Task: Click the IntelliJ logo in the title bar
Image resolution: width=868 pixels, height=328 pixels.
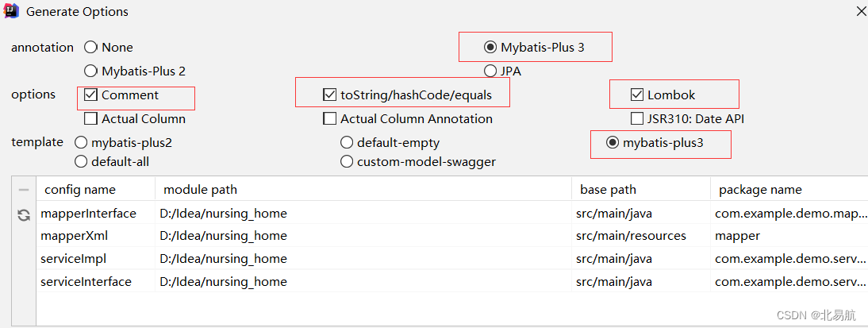Action: tap(12, 12)
